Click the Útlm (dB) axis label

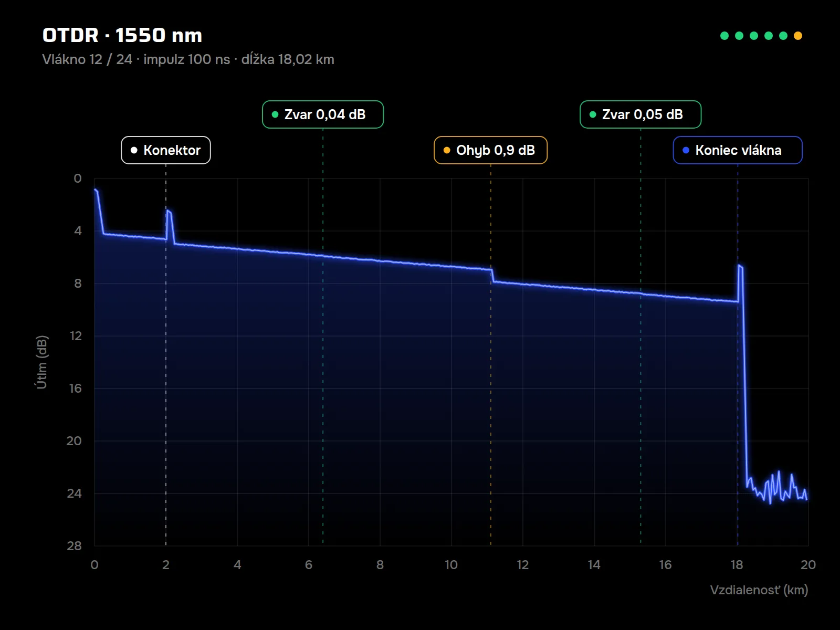pyautogui.click(x=41, y=362)
